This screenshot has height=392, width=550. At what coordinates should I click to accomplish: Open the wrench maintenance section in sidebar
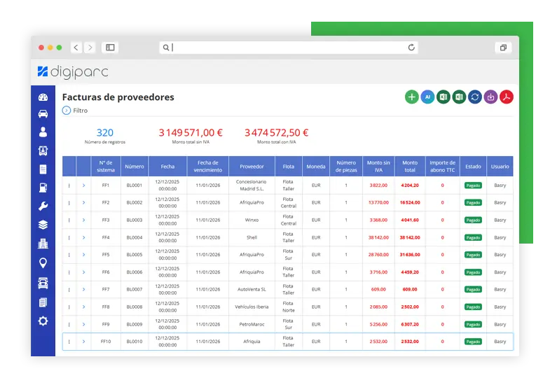pyautogui.click(x=43, y=206)
